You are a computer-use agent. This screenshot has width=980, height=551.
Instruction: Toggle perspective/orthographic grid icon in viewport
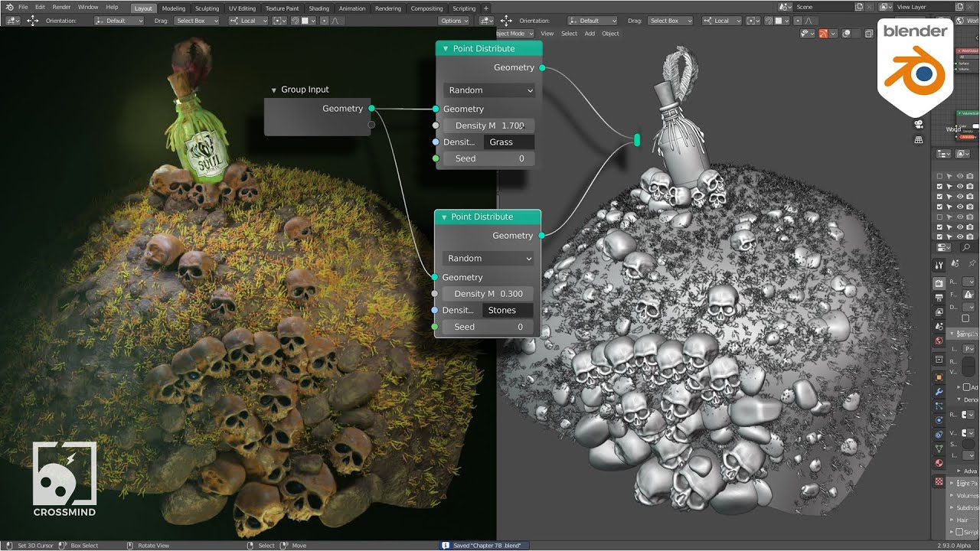click(919, 140)
